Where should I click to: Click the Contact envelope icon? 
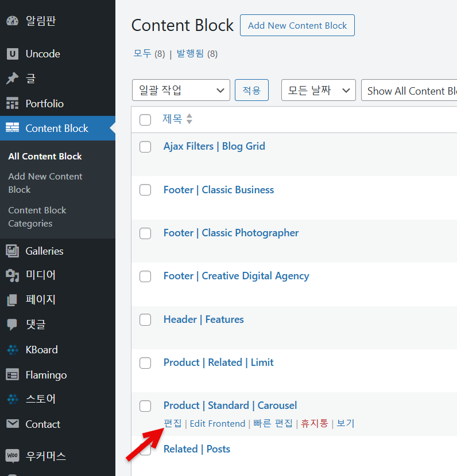(13, 424)
